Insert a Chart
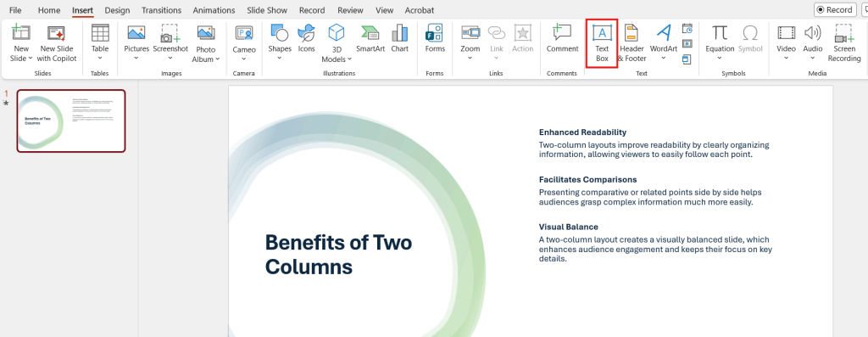The width and height of the screenshot is (868, 337). 400,37
